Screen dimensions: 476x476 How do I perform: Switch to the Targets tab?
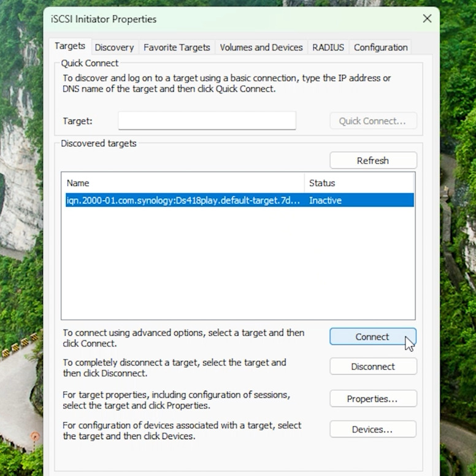70,46
